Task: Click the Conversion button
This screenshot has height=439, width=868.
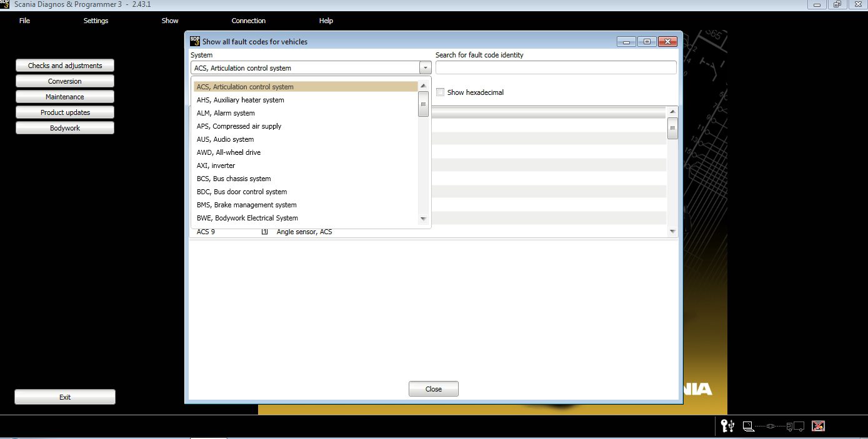Action: pos(65,81)
